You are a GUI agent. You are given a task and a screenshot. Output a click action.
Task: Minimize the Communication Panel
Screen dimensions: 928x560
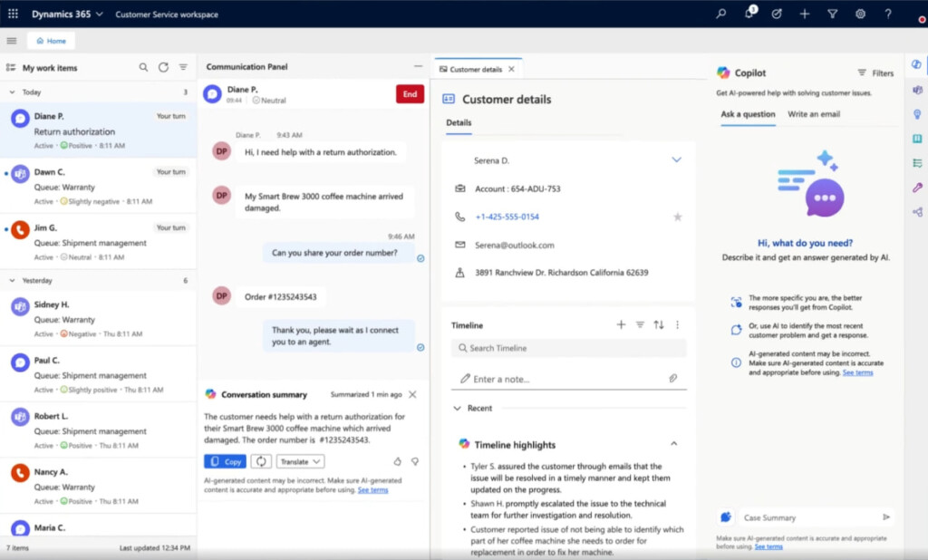tap(419, 66)
